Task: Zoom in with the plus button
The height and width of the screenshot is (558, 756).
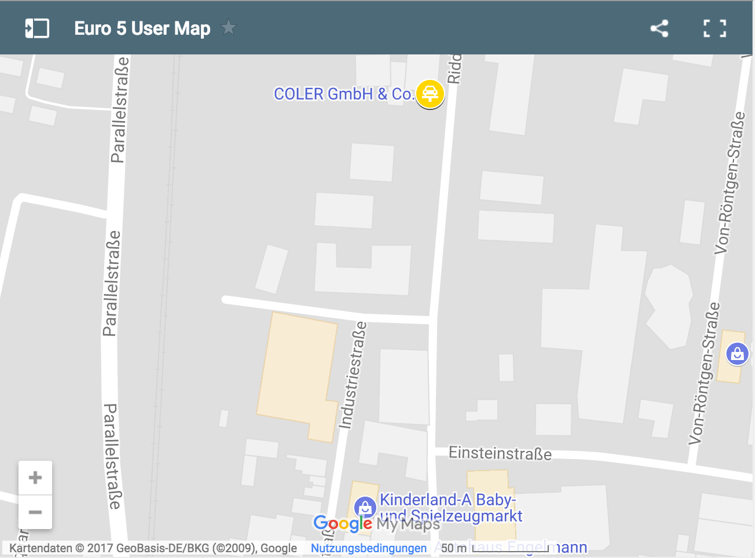Action: 35,478
